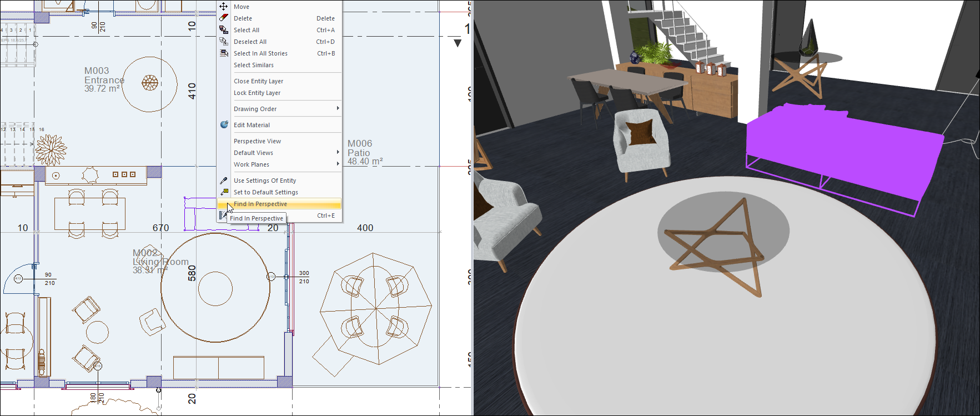Toggle Lock Entity Layer option

pos(257,93)
